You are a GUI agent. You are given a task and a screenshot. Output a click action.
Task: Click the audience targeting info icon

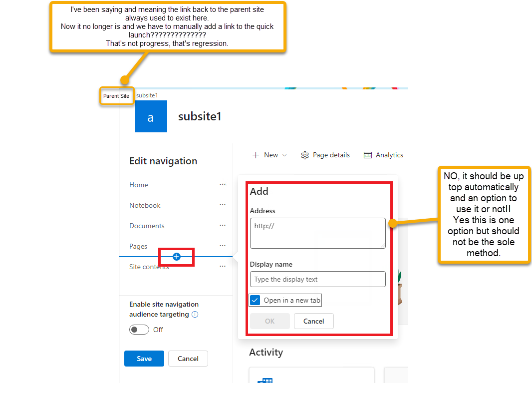(x=195, y=314)
